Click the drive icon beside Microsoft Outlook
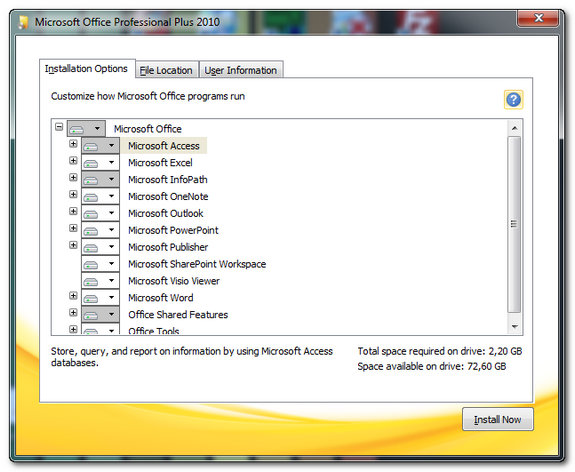575x472 pixels. coord(91,214)
